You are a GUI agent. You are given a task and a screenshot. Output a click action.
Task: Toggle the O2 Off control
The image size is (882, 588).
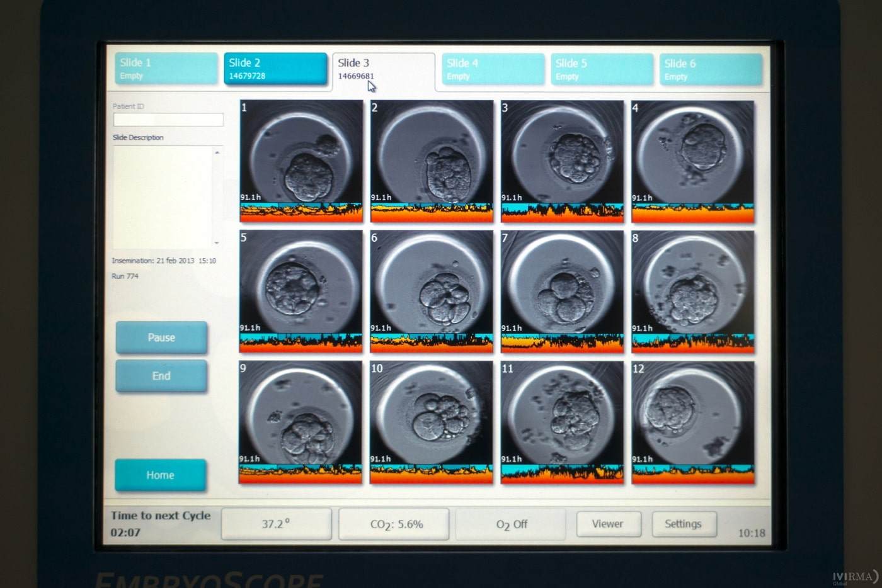[511, 524]
